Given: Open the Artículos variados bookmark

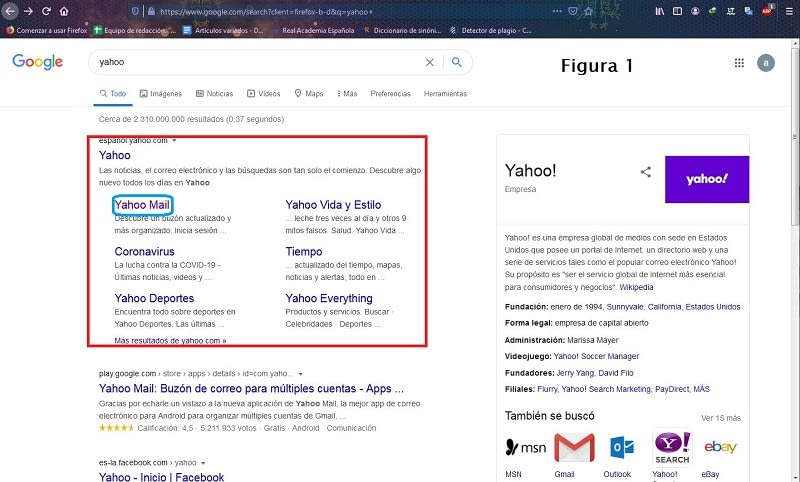Looking at the screenshot, I should point(223,31).
